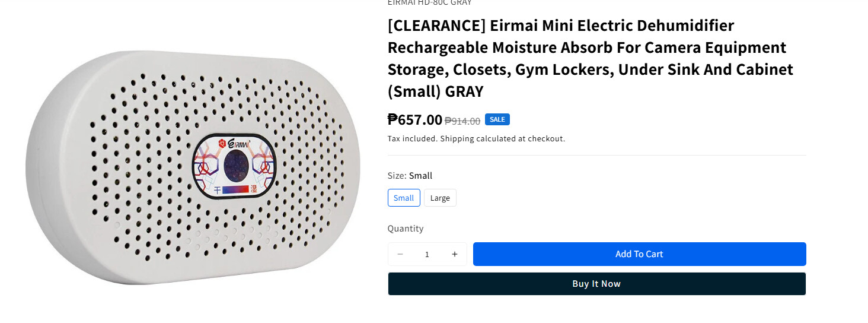
Task: Click the 'Tax included' notice text
Action: click(412, 139)
